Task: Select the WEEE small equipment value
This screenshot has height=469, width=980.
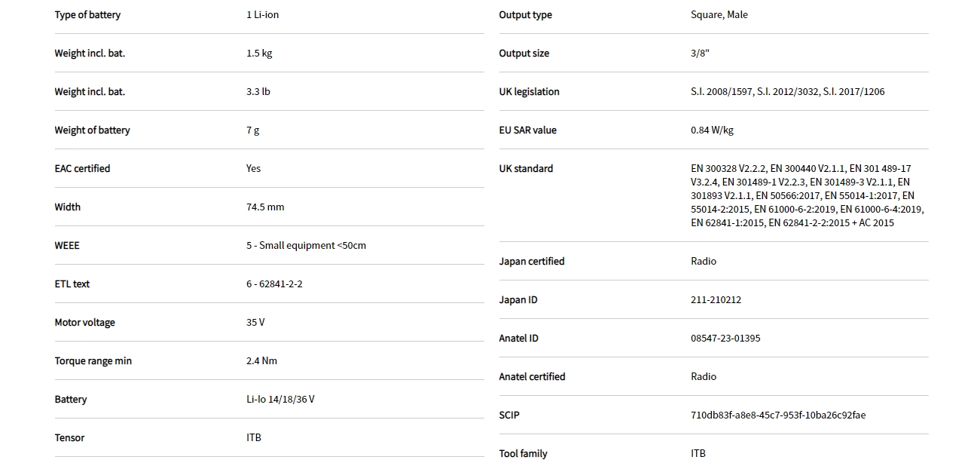Action: click(306, 245)
